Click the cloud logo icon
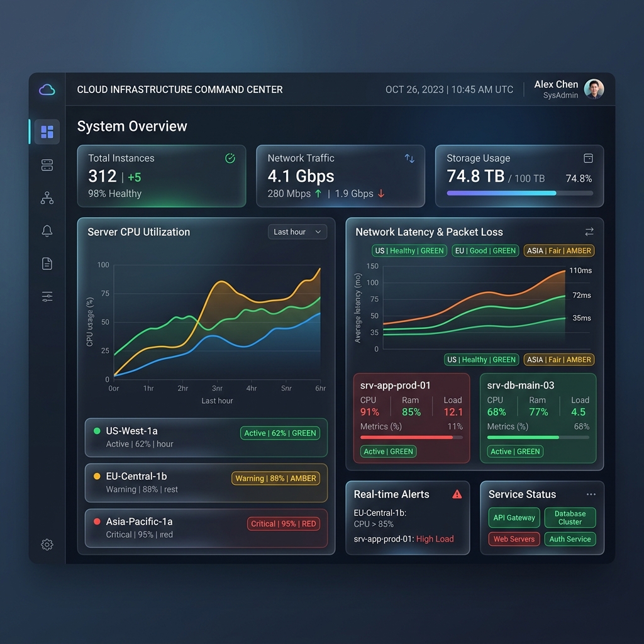 click(47, 89)
